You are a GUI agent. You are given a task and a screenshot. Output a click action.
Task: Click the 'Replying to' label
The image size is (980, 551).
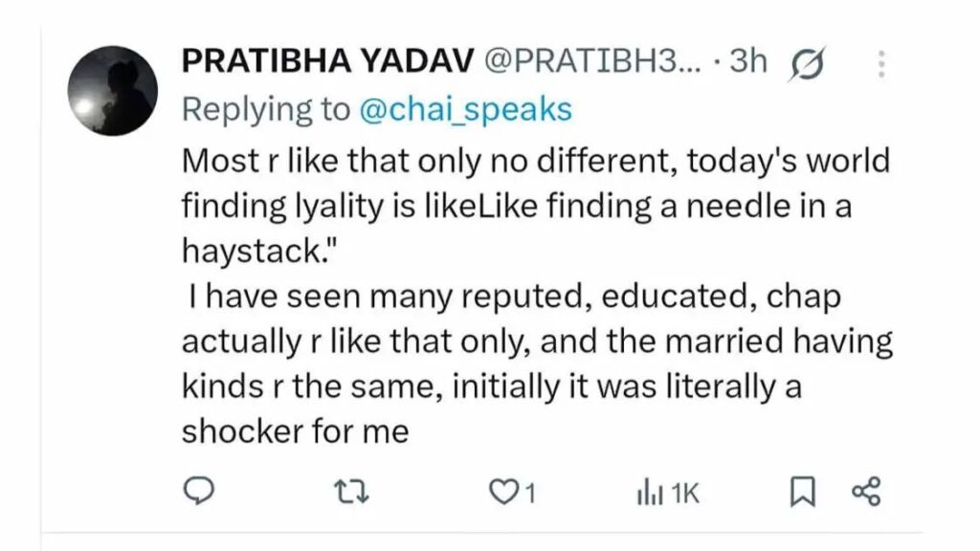coord(266,109)
